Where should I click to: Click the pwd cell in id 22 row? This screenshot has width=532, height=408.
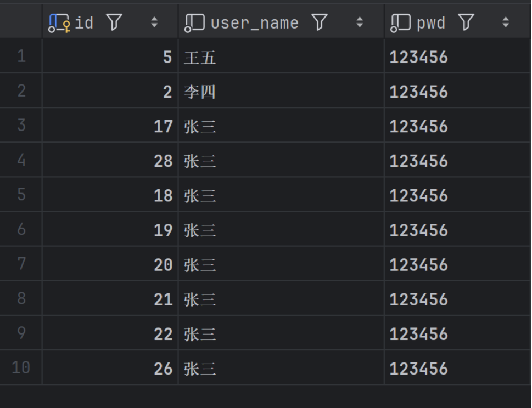coord(458,333)
